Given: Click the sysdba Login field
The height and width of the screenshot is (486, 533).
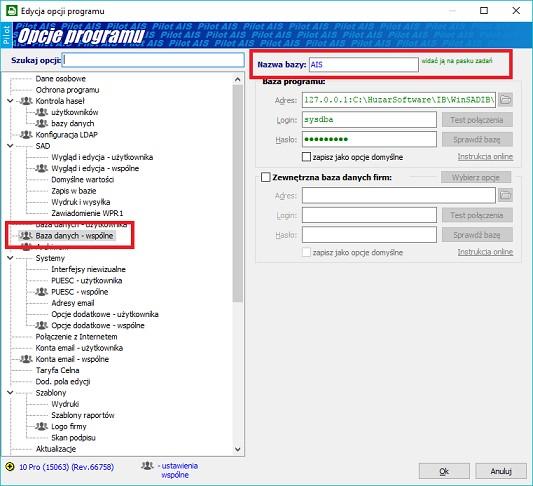Looking at the screenshot, I should click(x=369, y=120).
